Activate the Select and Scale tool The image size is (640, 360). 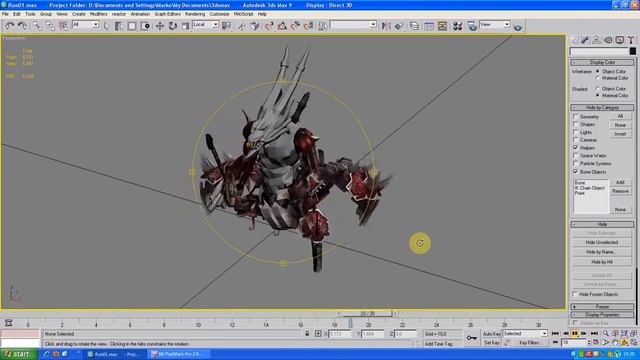pos(186,26)
